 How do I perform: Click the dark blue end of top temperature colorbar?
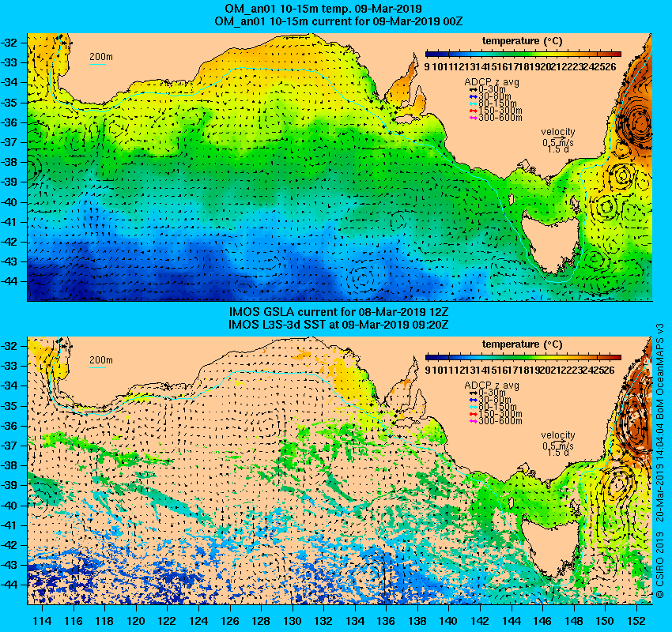click(430, 54)
